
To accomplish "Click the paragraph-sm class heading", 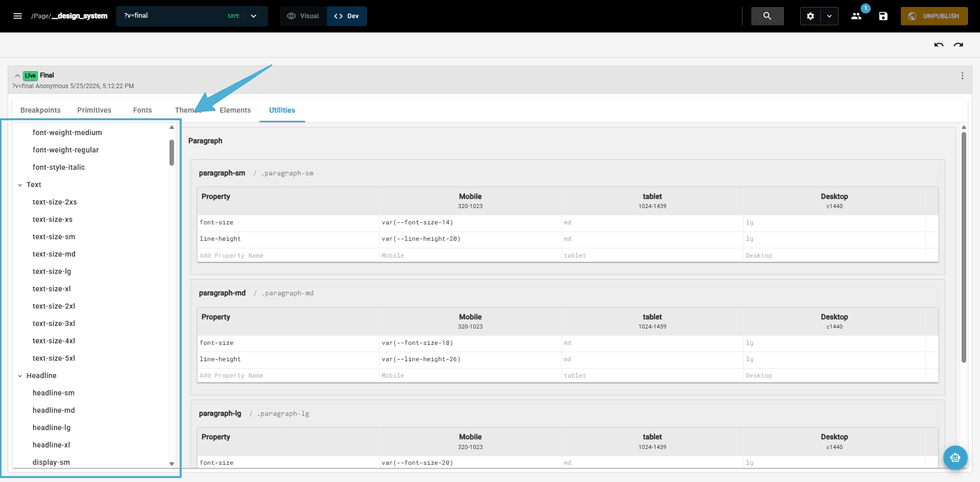I will pos(222,173).
